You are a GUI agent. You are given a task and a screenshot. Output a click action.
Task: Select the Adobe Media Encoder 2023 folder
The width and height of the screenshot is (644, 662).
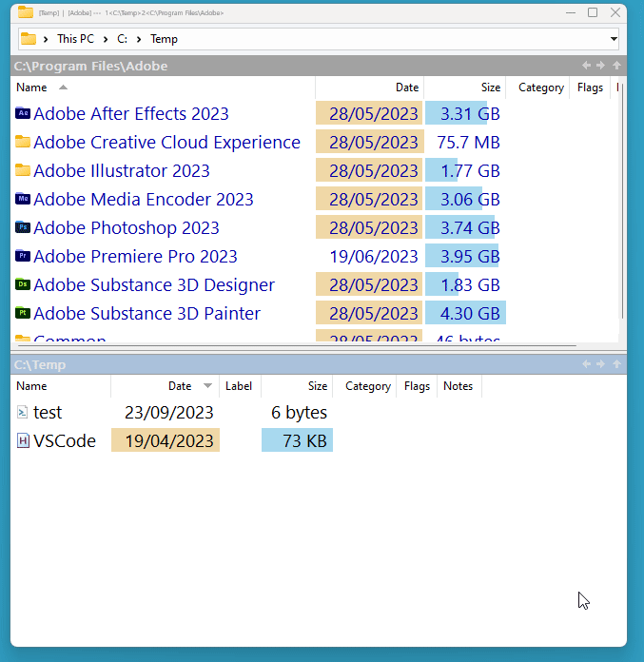pos(143,199)
